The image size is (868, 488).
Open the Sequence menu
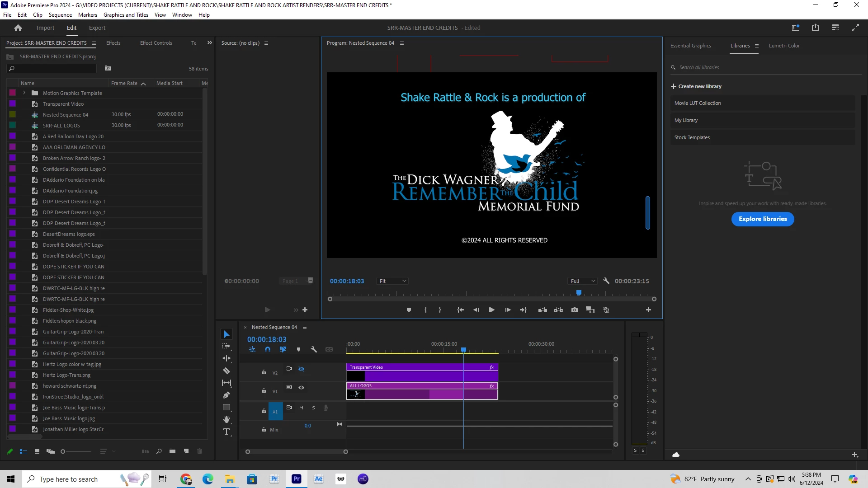[x=60, y=15]
